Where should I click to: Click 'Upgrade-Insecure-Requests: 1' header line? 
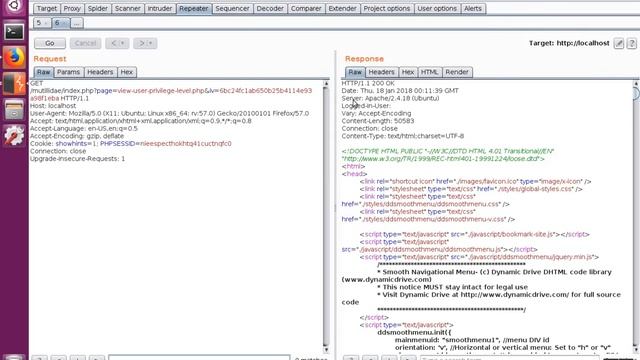(x=77, y=159)
